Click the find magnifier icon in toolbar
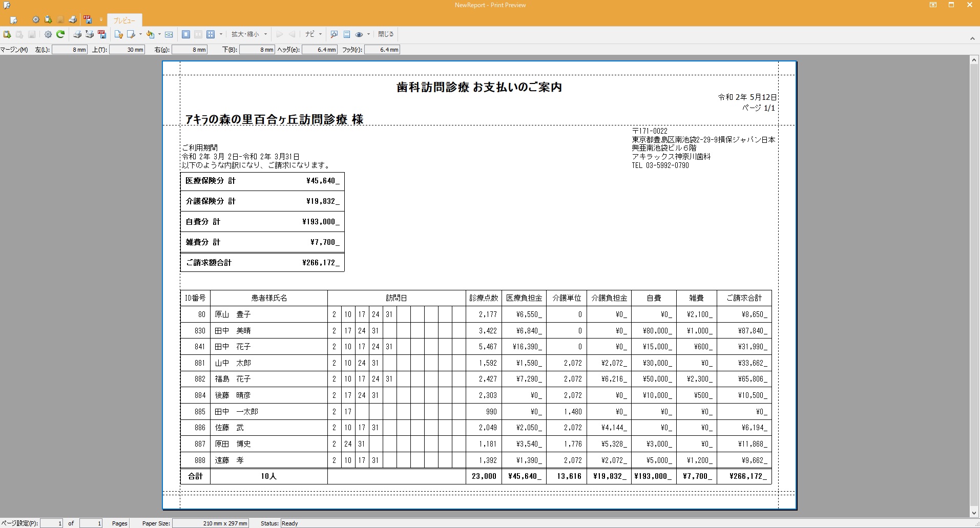 click(x=334, y=34)
